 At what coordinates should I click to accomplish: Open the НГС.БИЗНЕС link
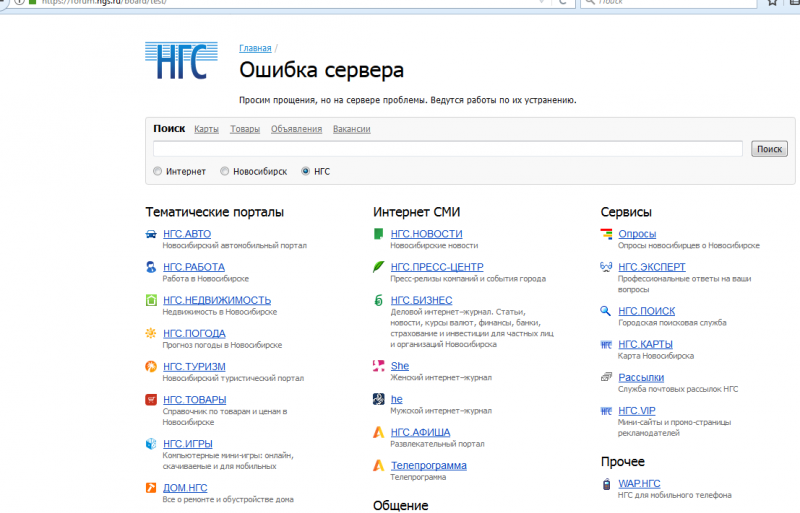click(x=421, y=300)
